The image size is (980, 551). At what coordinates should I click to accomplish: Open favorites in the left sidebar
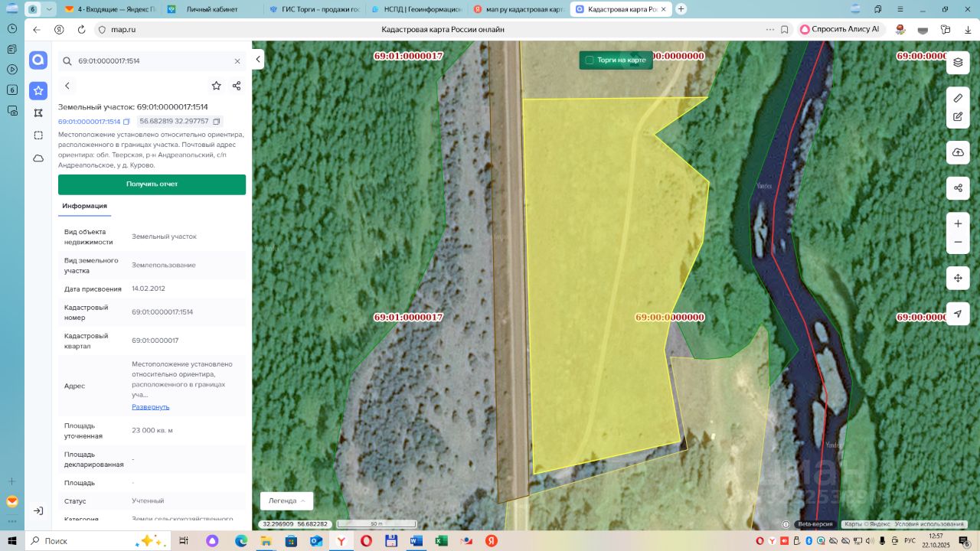pos(38,91)
